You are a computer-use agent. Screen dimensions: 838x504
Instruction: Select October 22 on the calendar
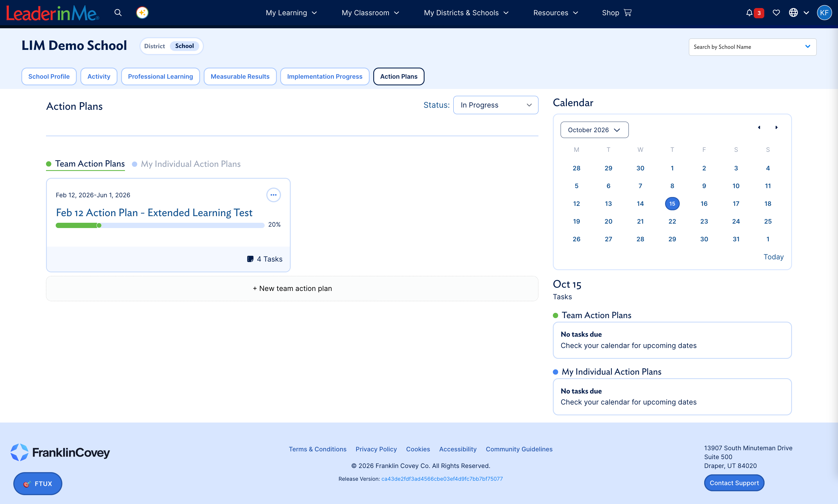coord(672,221)
